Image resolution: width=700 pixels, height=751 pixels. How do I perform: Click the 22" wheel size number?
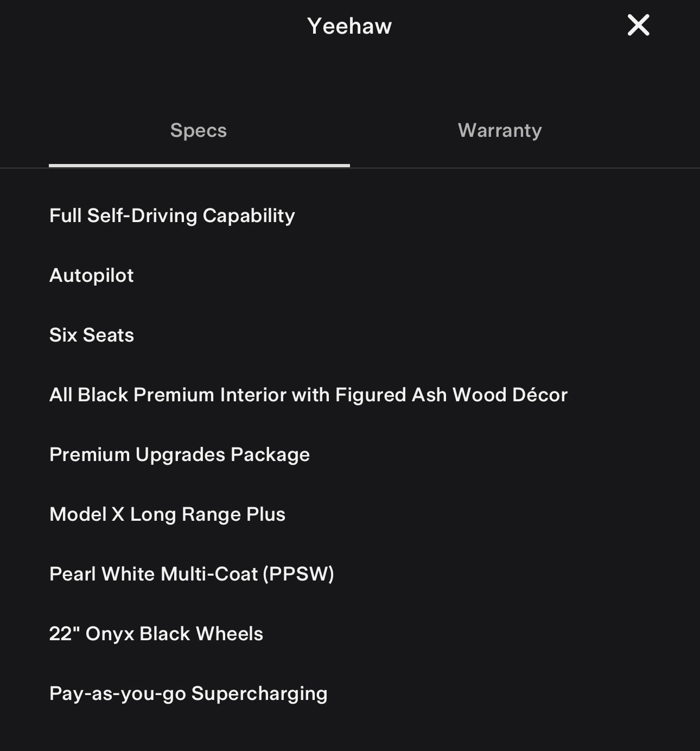coord(64,634)
